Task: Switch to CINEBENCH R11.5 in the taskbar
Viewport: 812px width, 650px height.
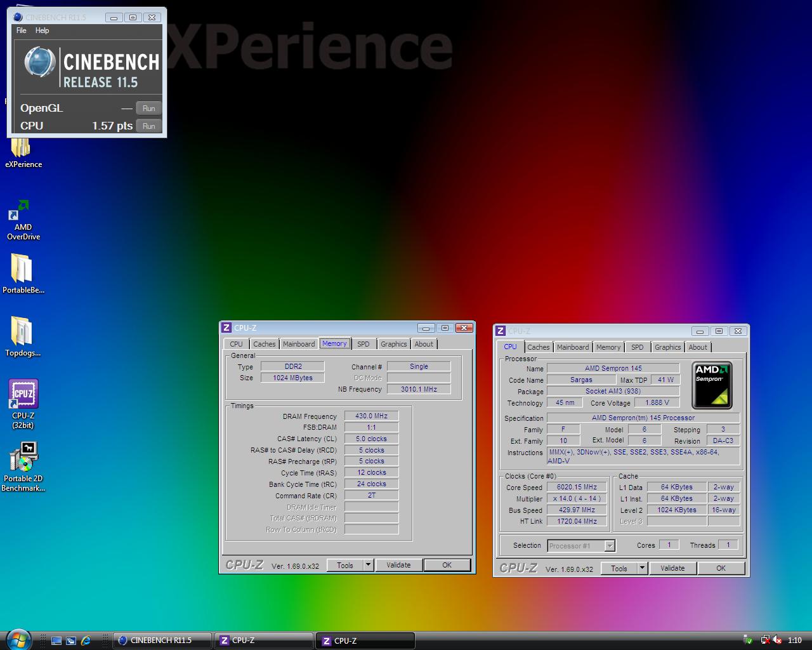Action: pos(162,640)
